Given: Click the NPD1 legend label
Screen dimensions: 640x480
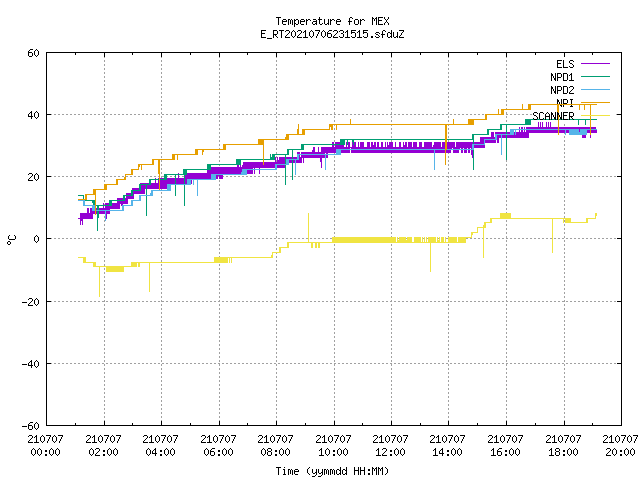Looking at the screenshot, I should pyautogui.click(x=562, y=77).
